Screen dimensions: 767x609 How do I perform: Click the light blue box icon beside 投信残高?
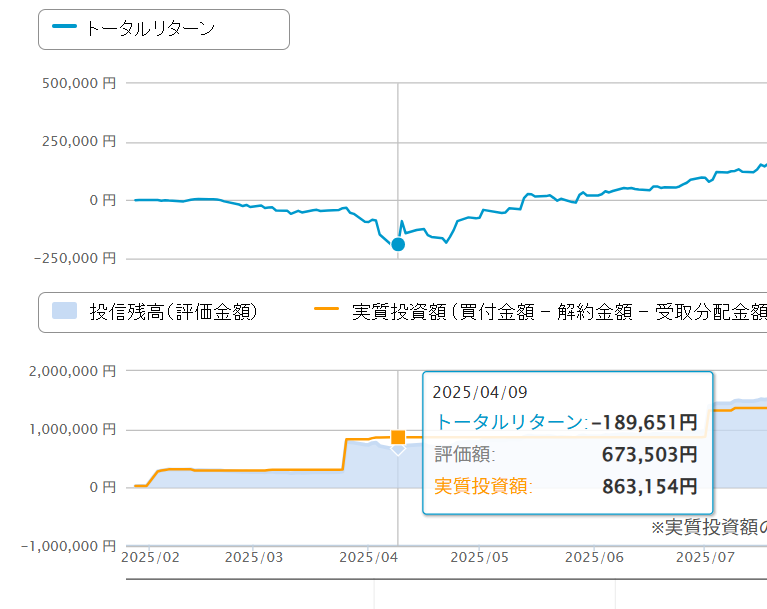tap(65, 312)
